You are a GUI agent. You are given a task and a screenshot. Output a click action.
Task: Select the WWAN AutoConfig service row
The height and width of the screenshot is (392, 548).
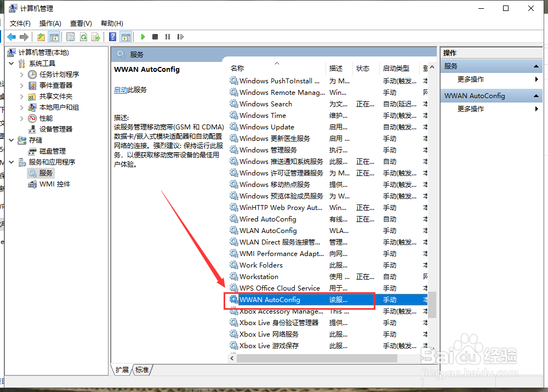pyautogui.click(x=328, y=300)
